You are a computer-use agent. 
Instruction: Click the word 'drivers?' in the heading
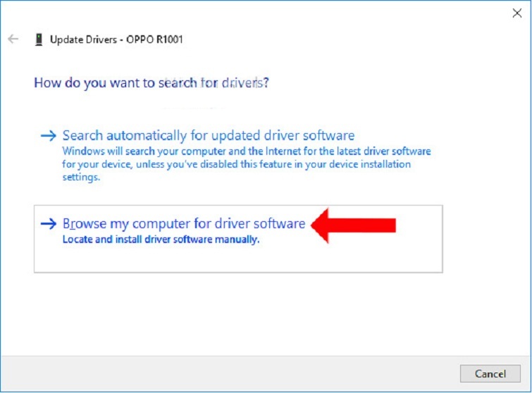245,83
